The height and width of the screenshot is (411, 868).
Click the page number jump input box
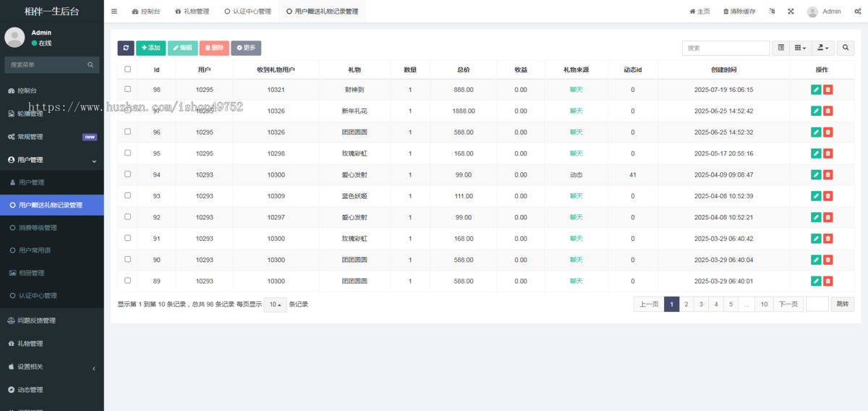tap(817, 305)
